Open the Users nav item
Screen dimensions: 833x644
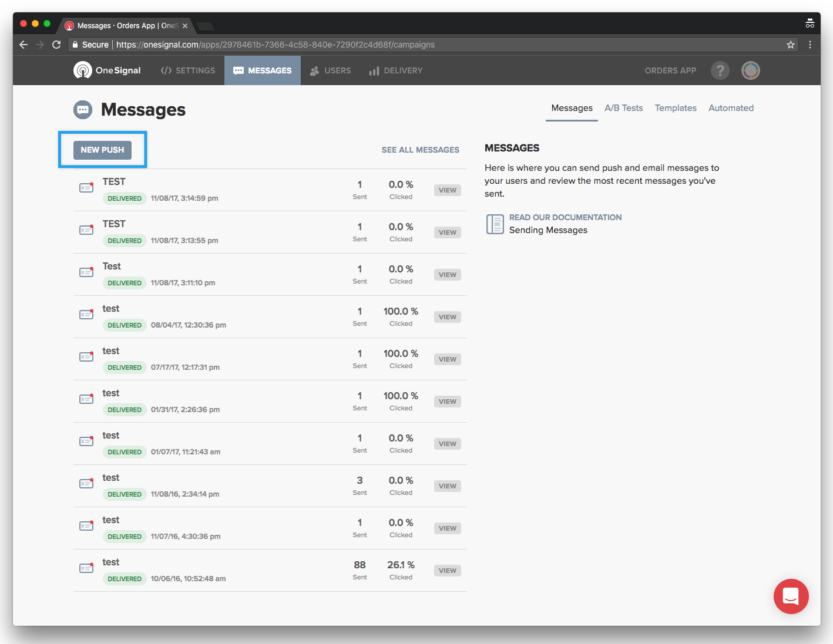click(330, 70)
